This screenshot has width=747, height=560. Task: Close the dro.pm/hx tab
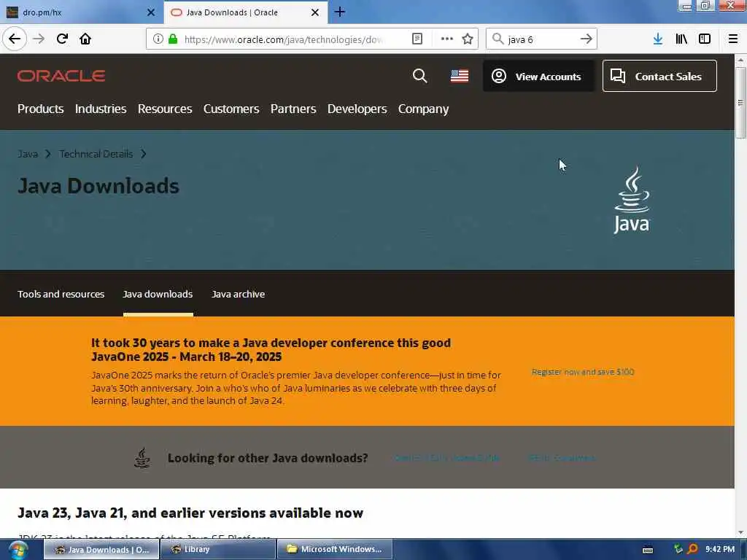(x=150, y=12)
